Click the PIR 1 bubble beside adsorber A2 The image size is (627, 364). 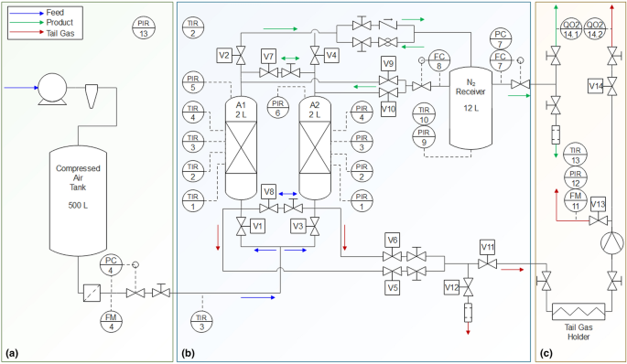click(x=362, y=201)
